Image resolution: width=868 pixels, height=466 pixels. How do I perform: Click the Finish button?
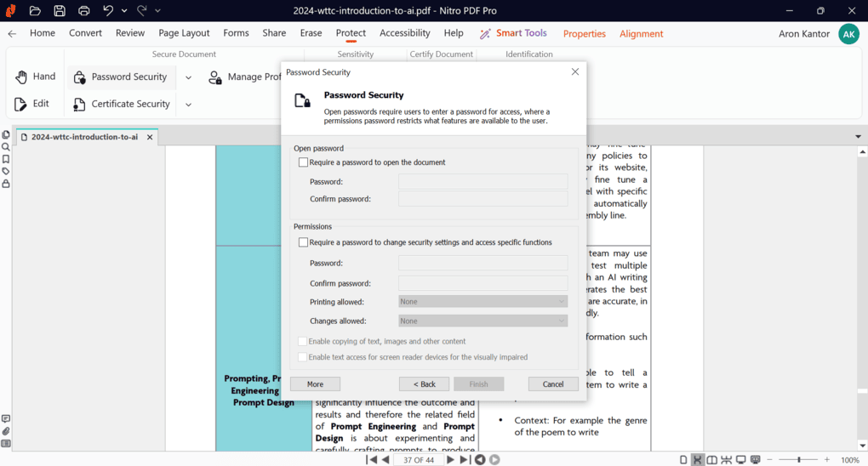[479, 384]
